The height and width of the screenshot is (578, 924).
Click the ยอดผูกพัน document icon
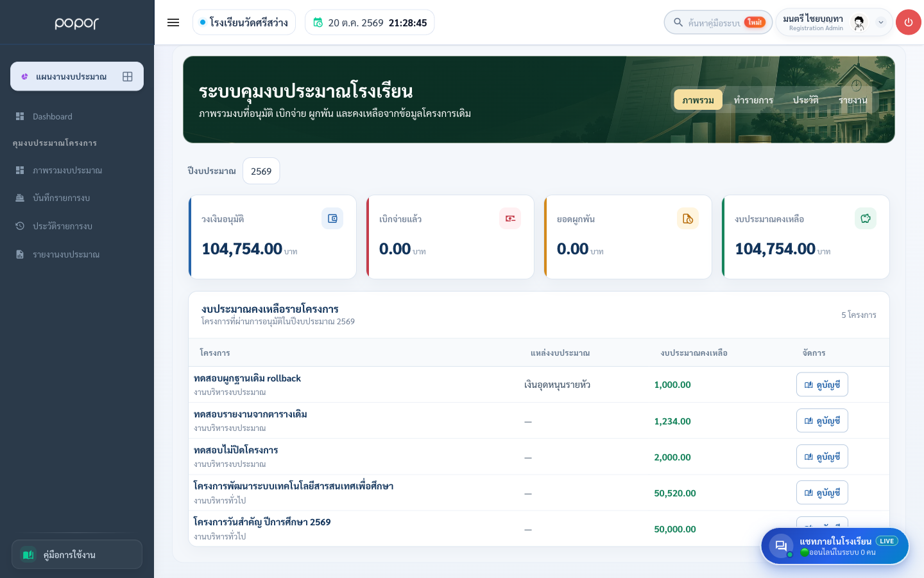pyautogui.click(x=688, y=218)
